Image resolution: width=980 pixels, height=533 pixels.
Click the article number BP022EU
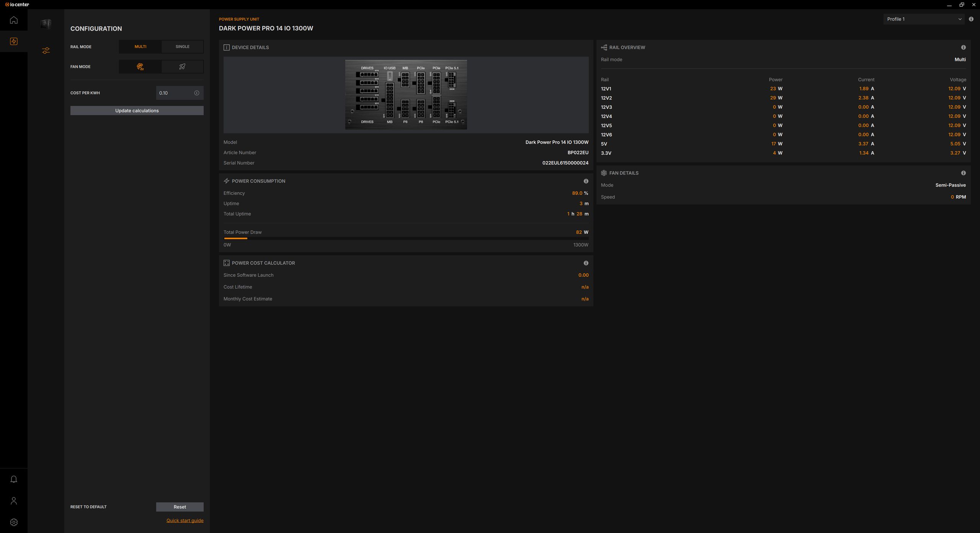click(578, 153)
